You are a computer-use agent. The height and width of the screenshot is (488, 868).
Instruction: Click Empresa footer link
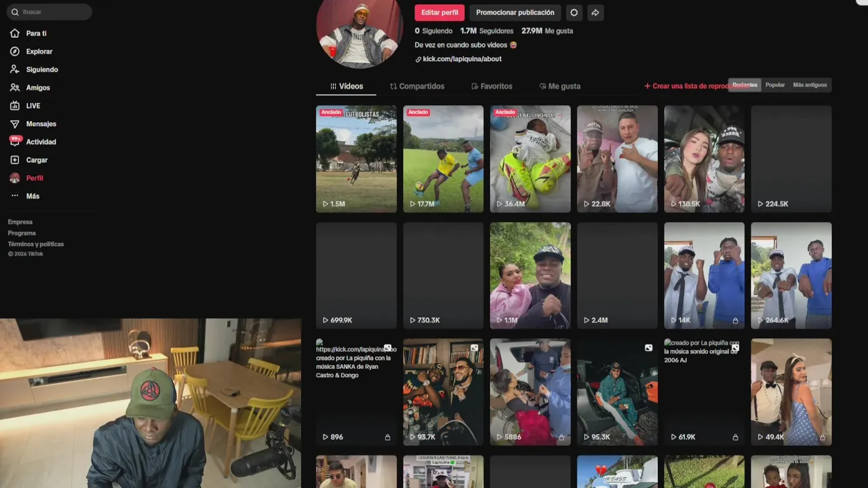coord(20,222)
